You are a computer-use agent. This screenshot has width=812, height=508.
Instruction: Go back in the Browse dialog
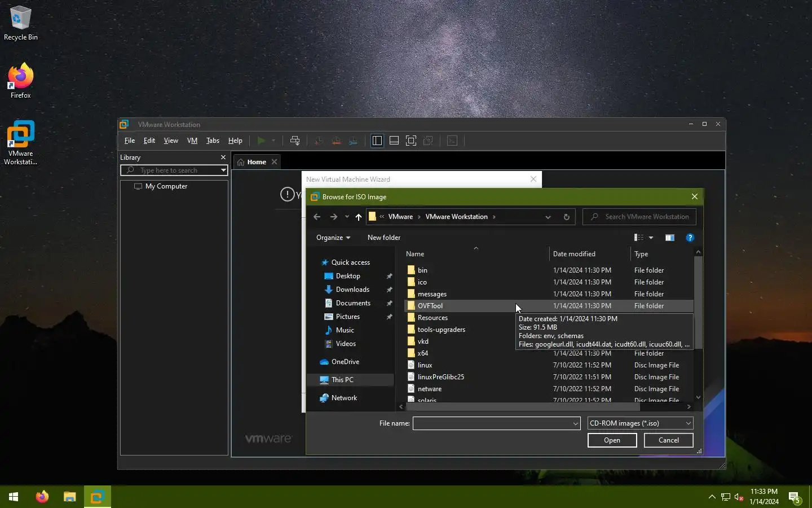point(317,217)
